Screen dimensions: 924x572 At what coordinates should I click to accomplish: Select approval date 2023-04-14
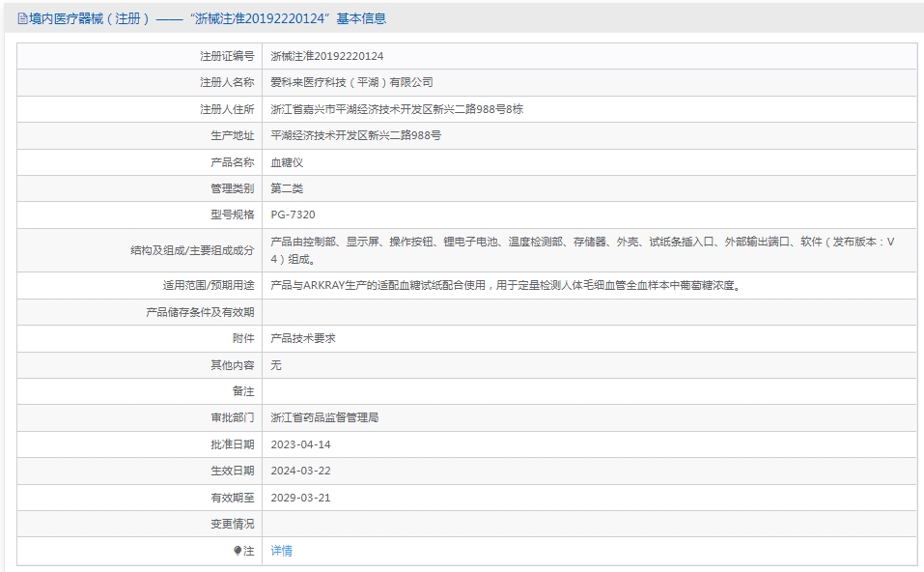point(300,444)
